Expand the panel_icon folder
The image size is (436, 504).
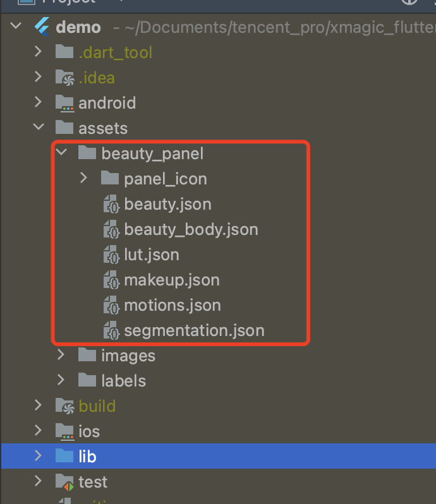(83, 179)
